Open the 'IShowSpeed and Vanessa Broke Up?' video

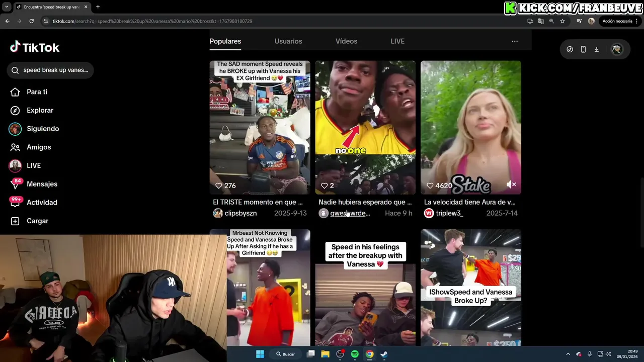point(471,288)
